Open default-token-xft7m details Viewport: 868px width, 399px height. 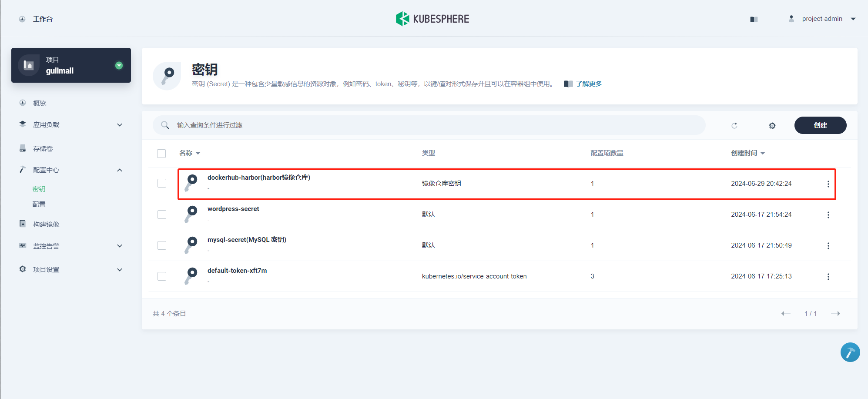pos(237,271)
